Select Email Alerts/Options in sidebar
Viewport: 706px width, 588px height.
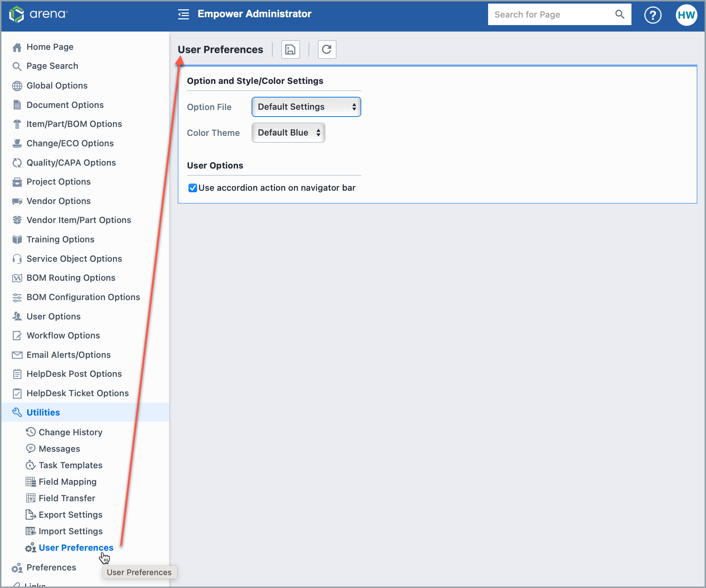point(68,355)
